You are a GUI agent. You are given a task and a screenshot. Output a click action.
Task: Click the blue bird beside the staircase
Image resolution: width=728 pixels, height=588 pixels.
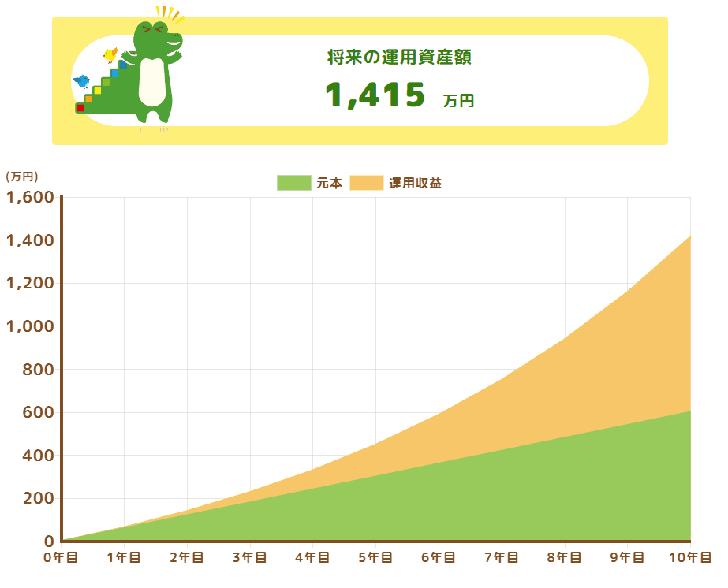pyautogui.click(x=82, y=80)
